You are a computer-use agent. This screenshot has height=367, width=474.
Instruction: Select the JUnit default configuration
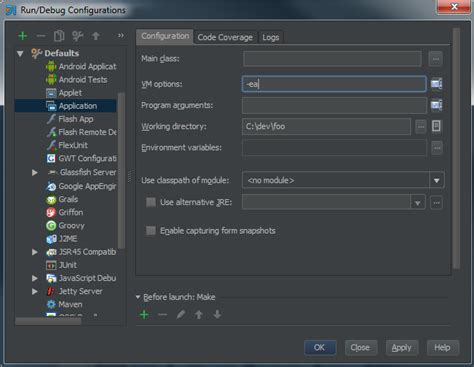(61, 265)
